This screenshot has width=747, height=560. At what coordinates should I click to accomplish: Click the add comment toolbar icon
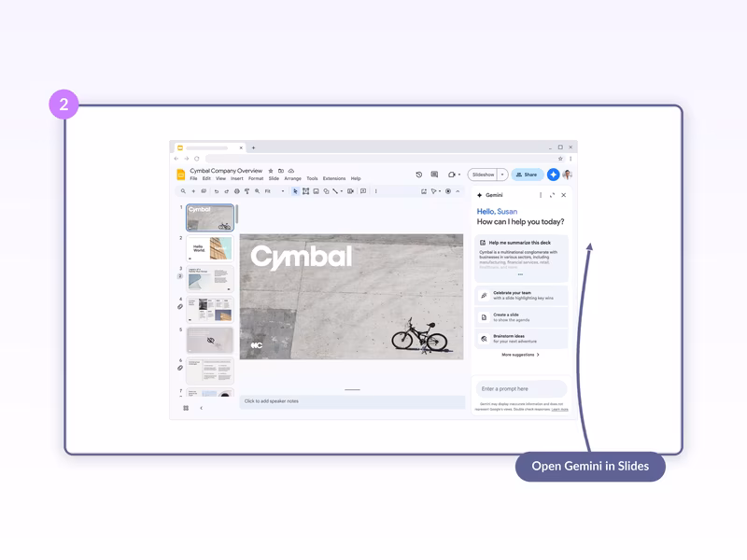363,191
